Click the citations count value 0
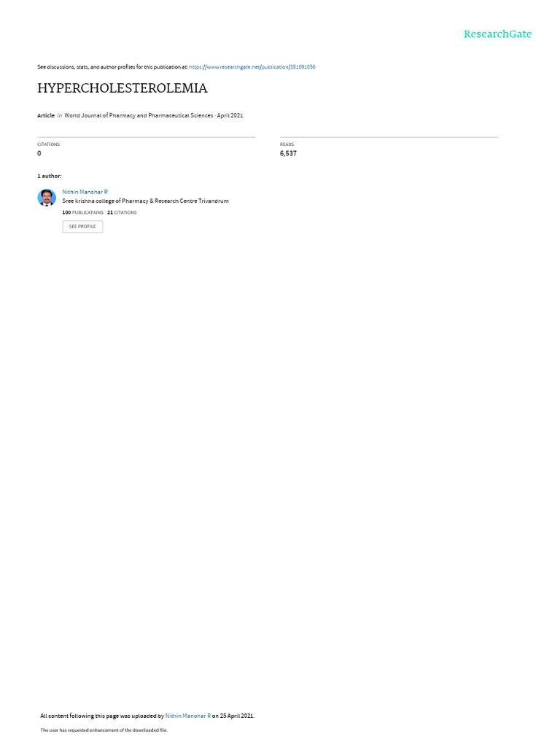Image resolution: width=560 pixels, height=747 pixels. pos(39,153)
